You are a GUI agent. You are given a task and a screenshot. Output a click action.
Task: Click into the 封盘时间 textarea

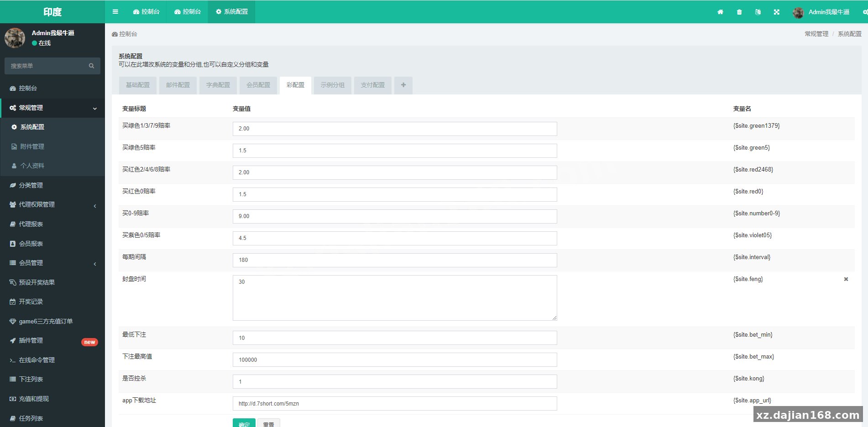point(395,298)
